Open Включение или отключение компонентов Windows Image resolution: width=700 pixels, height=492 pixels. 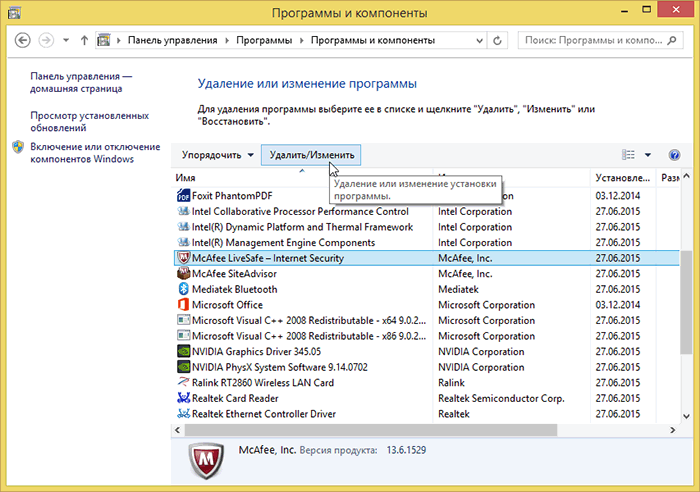pyautogui.click(x=95, y=153)
